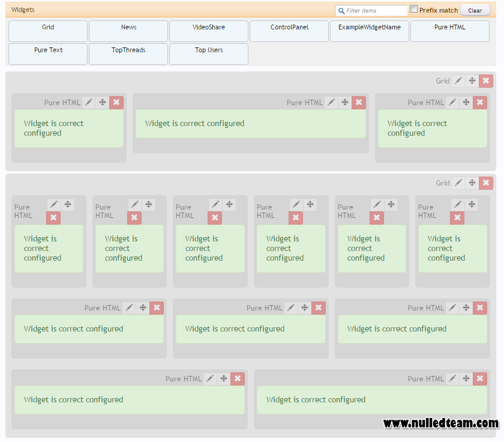The image size is (504, 442).
Task: Delete the right widget in the three-column row
Action: point(480,308)
